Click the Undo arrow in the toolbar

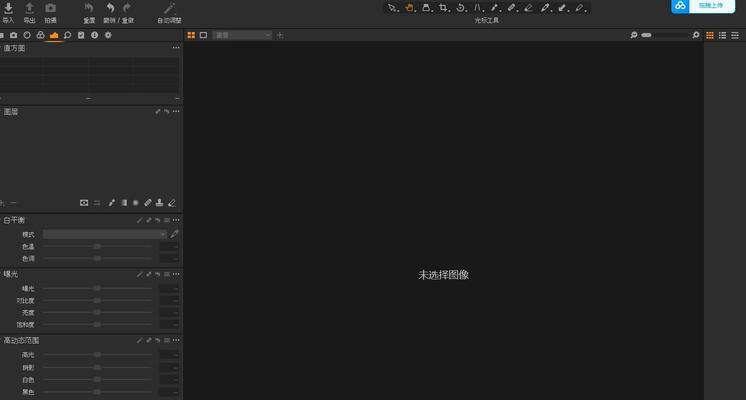click(x=110, y=8)
